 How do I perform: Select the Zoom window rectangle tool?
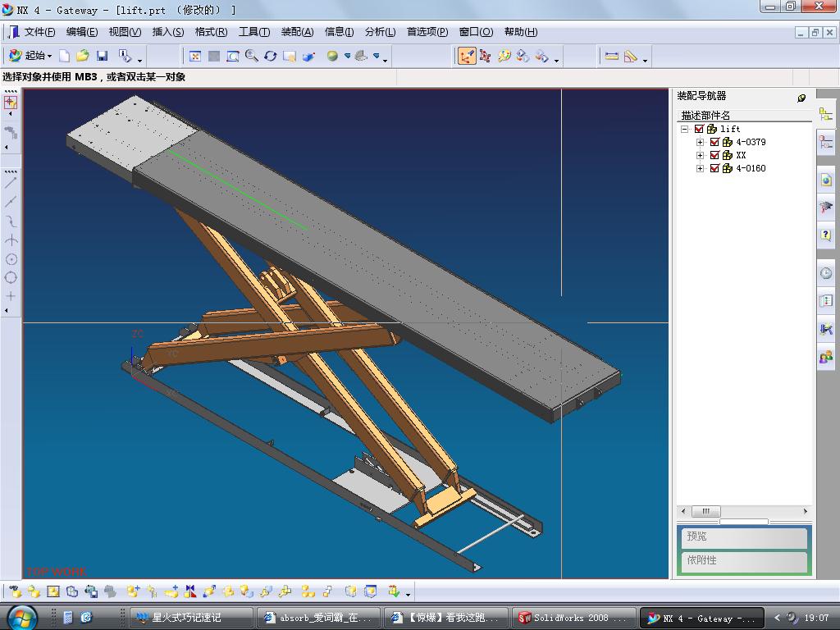(x=232, y=57)
